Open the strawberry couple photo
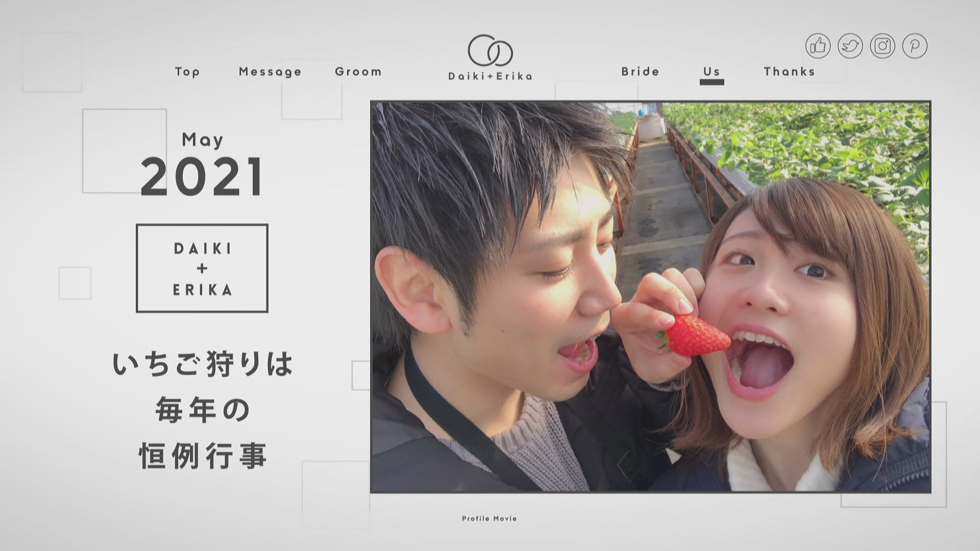Viewport: 980px width, 551px height. pos(650,296)
